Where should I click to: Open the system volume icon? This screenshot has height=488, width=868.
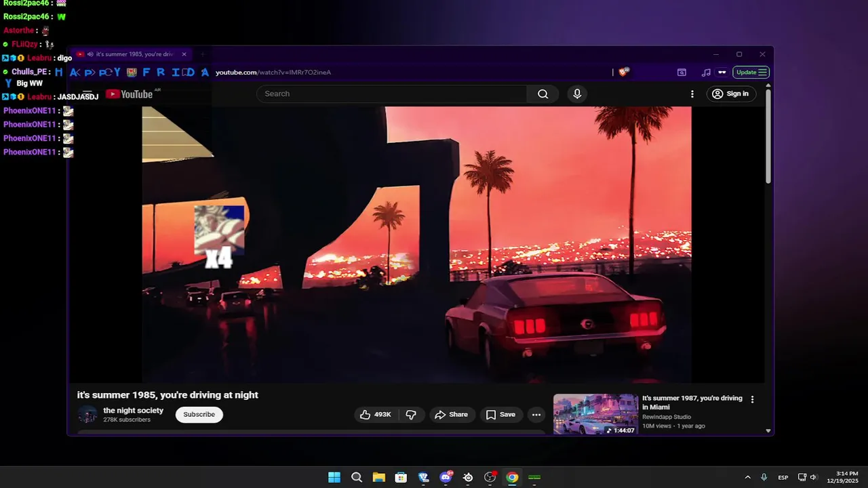pos(813,477)
